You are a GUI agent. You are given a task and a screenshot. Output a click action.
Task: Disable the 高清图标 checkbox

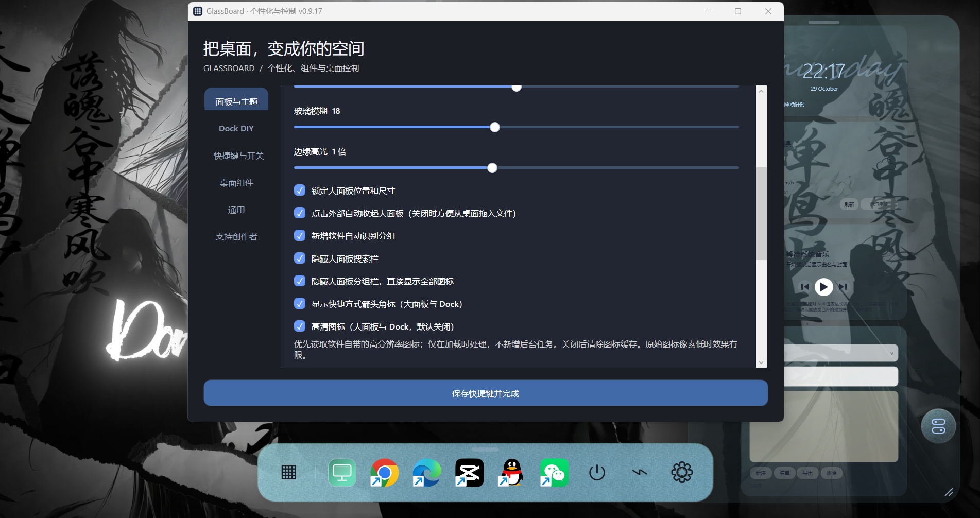(300, 326)
